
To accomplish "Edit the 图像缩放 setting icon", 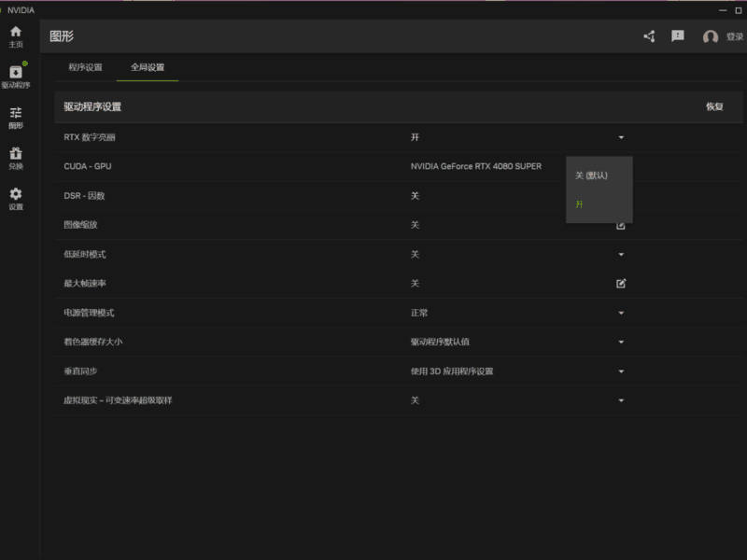I will coord(620,226).
